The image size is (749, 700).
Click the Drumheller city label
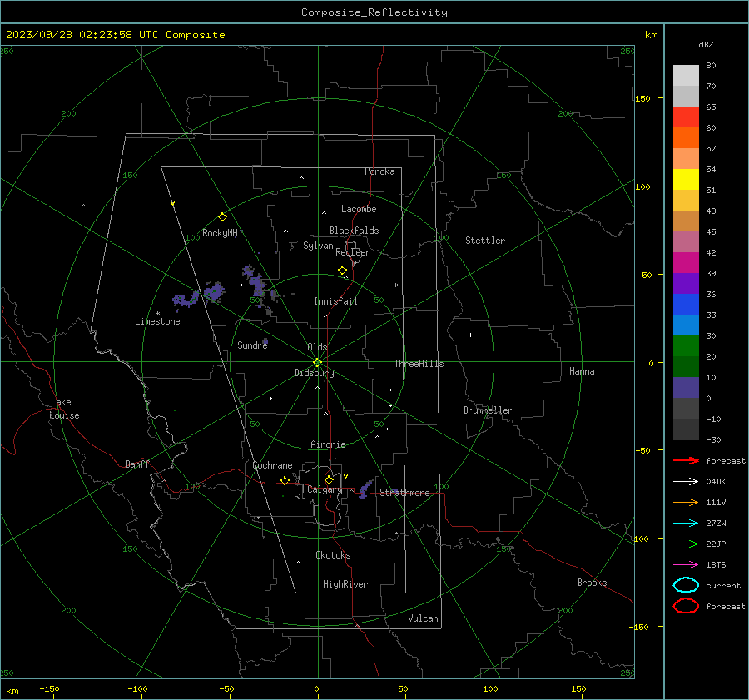(488, 410)
